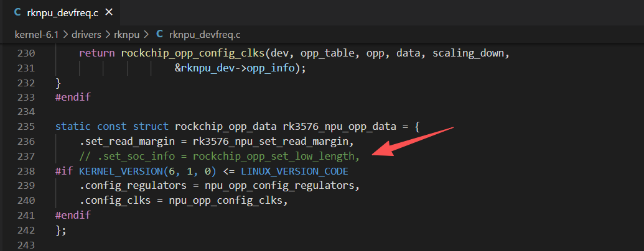Click line number 237 in the gutter
This screenshot has height=251, width=644.
(27, 157)
